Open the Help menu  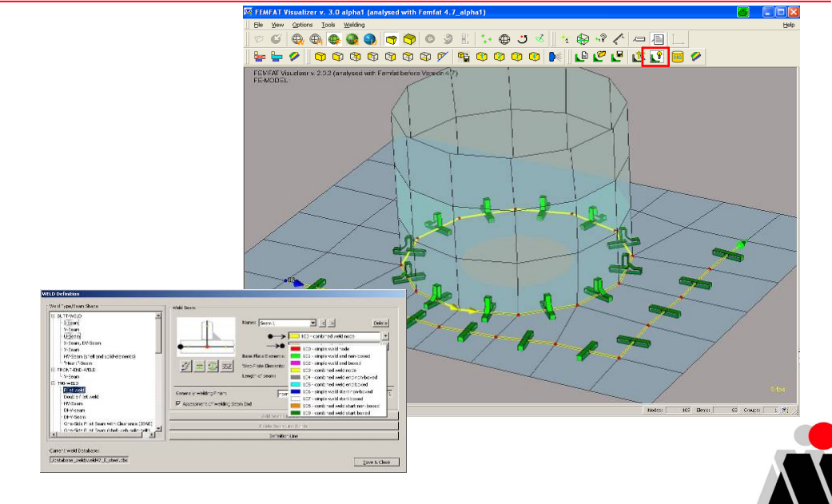click(x=789, y=25)
